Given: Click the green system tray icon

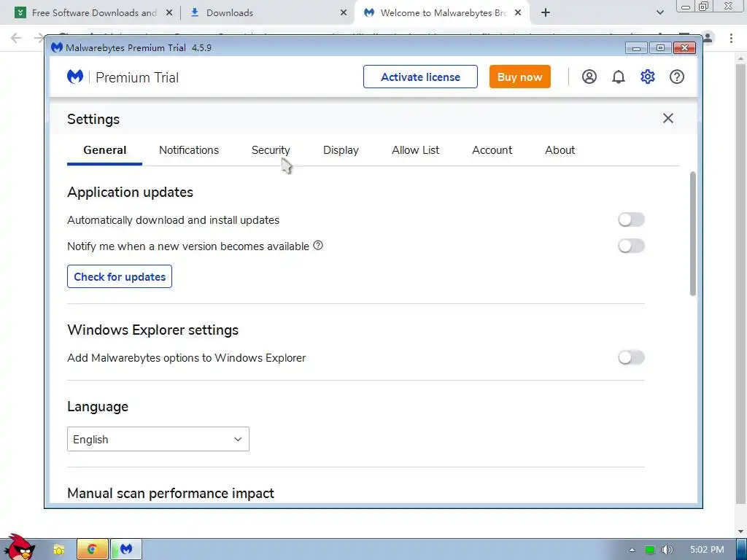Looking at the screenshot, I should (649, 550).
